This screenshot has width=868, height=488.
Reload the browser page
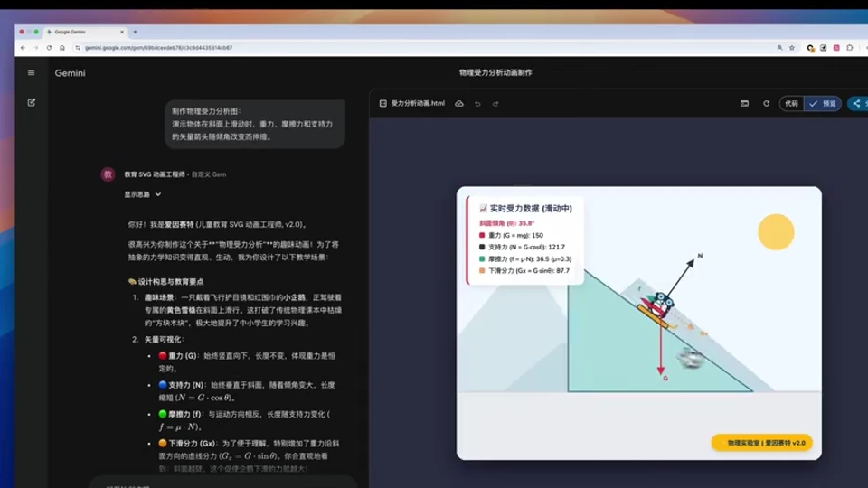49,48
